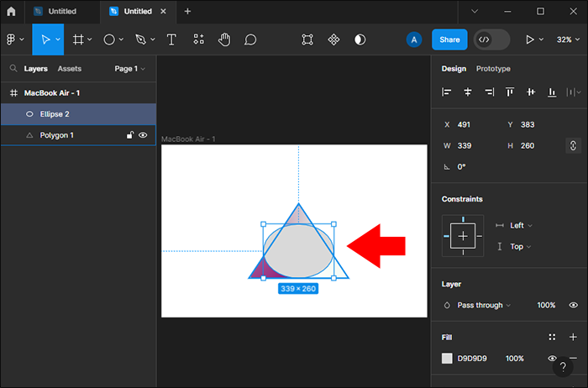Open the Figma main menu icon
588x388 pixels.
(12, 39)
